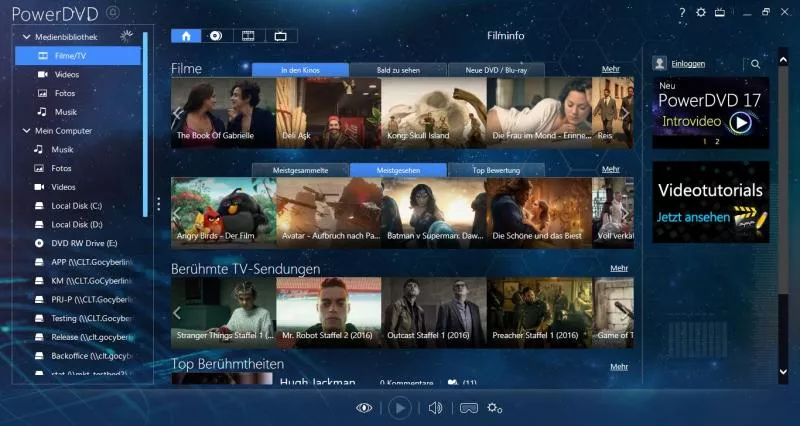Select the Bald zu sehen tab
The image size is (800, 426).
click(398, 70)
